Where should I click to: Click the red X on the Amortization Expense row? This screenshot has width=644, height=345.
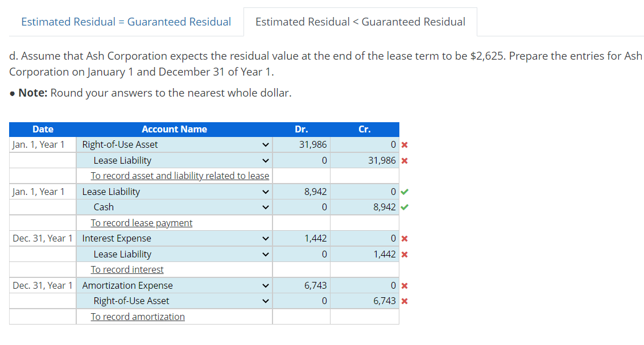coord(404,285)
